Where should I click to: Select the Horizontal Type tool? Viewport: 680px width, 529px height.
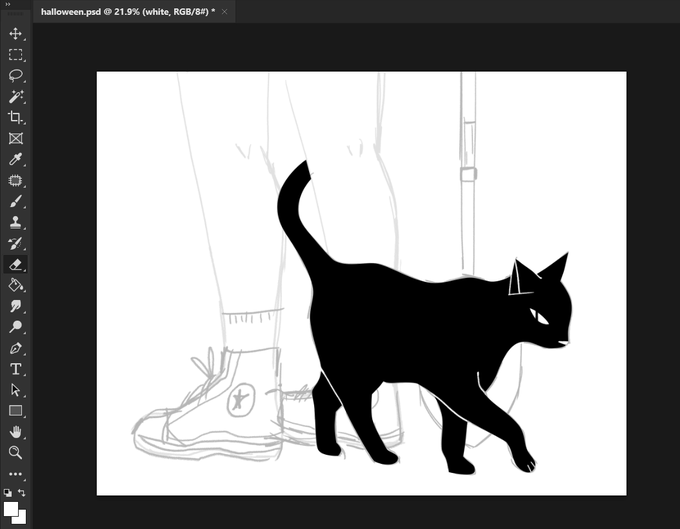click(16, 369)
